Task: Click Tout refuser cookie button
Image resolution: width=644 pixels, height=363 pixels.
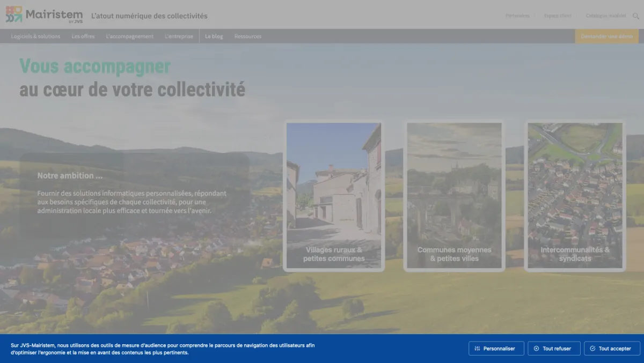Action: (x=554, y=349)
